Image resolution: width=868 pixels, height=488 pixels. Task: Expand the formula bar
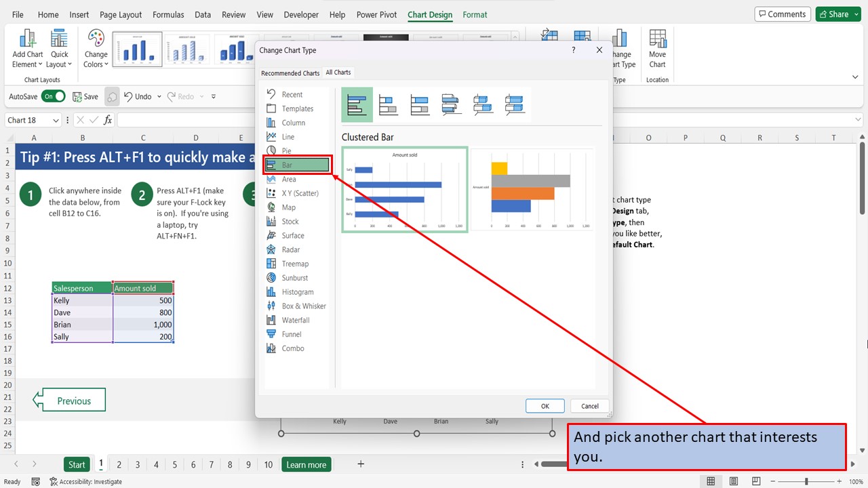859,120
